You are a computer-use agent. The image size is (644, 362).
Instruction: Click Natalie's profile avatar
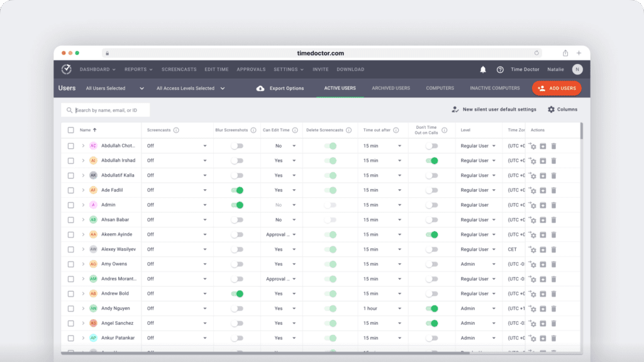577,70
